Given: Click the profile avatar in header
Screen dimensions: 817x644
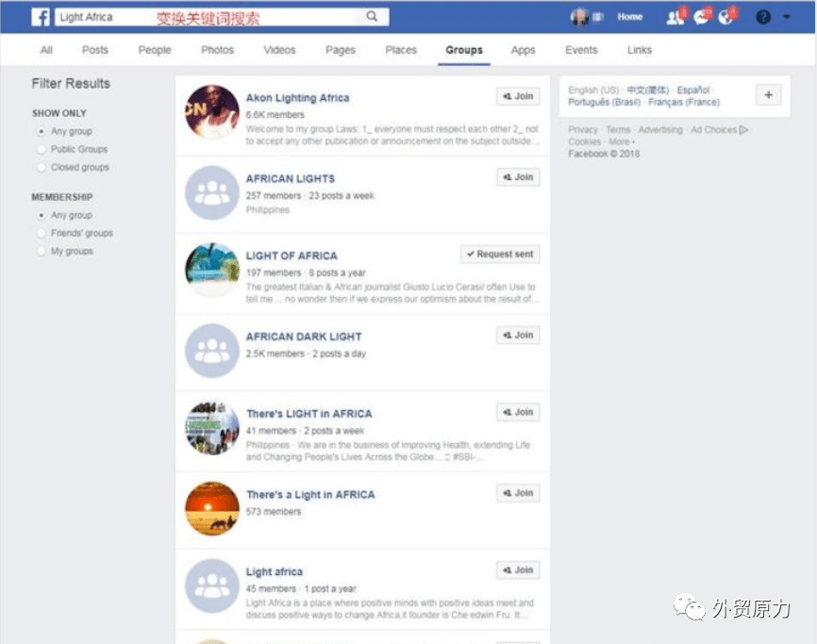Looking at the screenshot, I should tap(579, 17).
